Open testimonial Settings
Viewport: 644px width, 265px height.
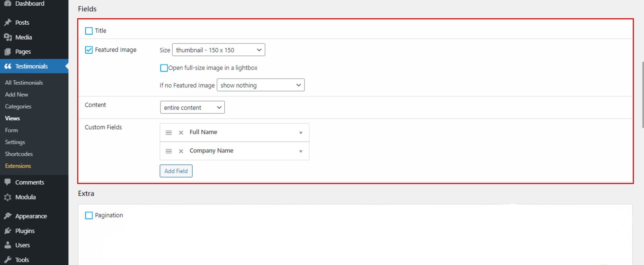15,142
